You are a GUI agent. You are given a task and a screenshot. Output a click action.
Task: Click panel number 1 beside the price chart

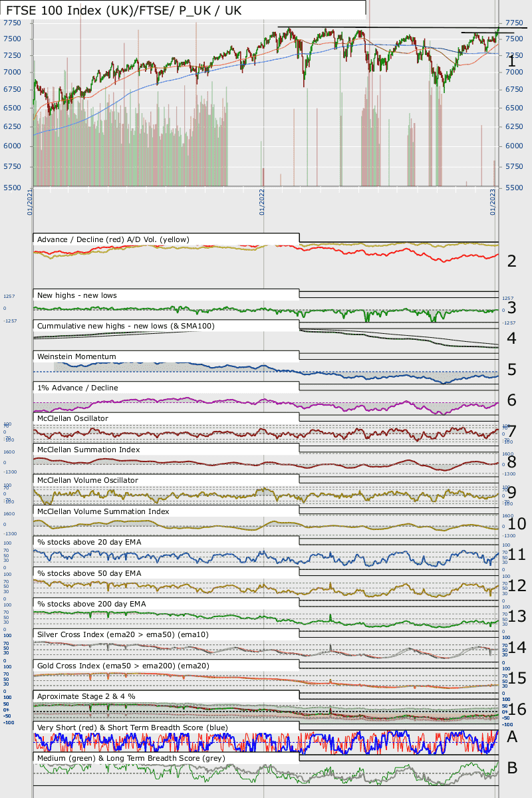pyautogui.click(x=511, y=61)
